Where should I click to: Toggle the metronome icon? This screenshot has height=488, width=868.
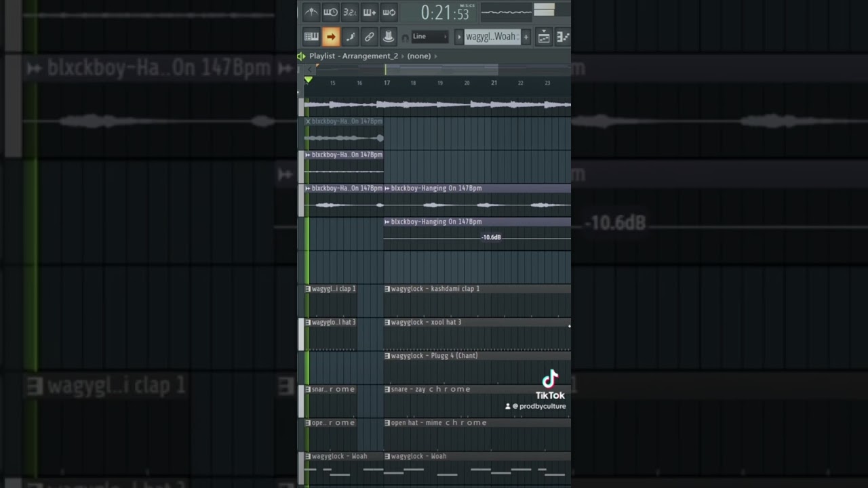click(311, 12)
